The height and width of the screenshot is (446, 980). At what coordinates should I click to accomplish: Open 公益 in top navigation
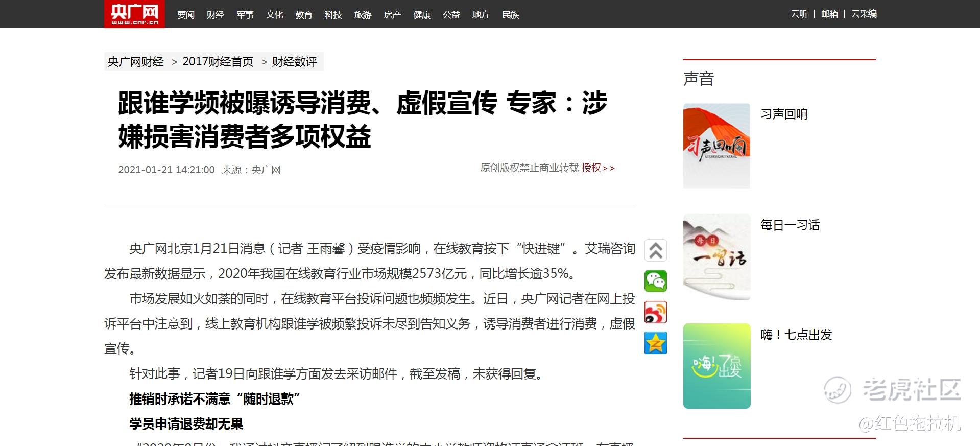pos(451,15)
